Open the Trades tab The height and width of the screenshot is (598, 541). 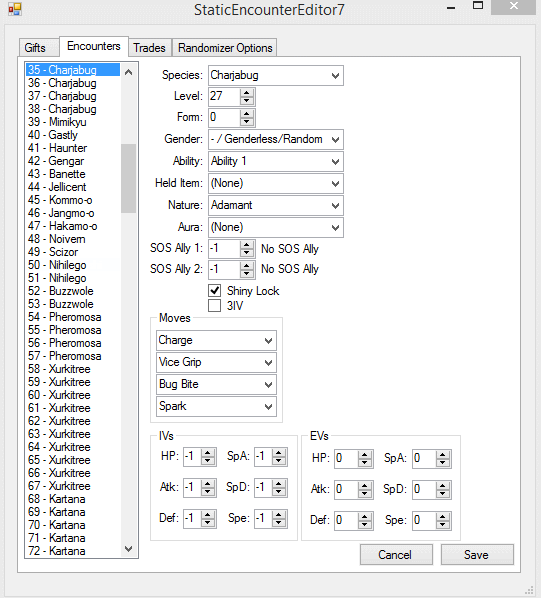149,48
